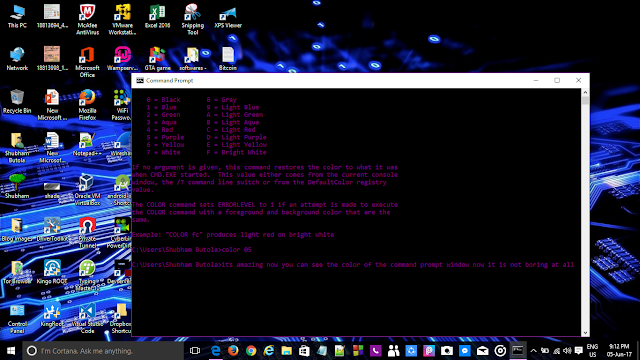Open GTA game desktop shortcut
Image resolution: width=640 pixels, height=360 pixels.
tap(157, 59)
